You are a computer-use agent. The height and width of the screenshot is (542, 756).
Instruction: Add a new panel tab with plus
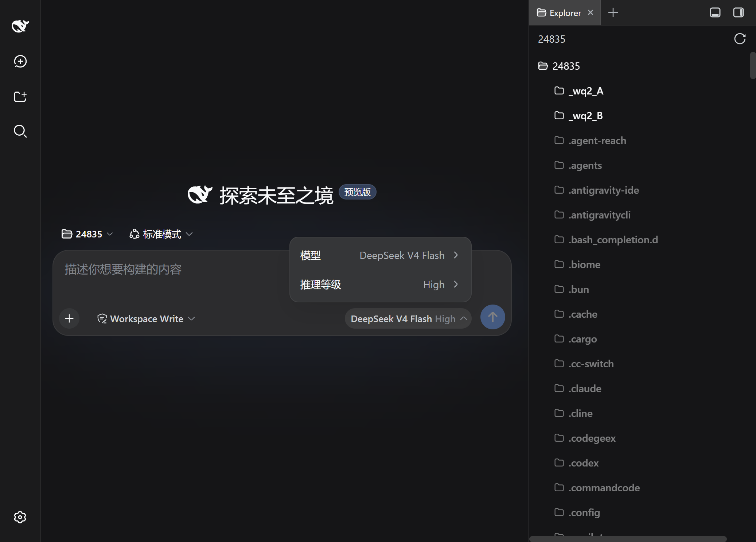tap(613, 12)
